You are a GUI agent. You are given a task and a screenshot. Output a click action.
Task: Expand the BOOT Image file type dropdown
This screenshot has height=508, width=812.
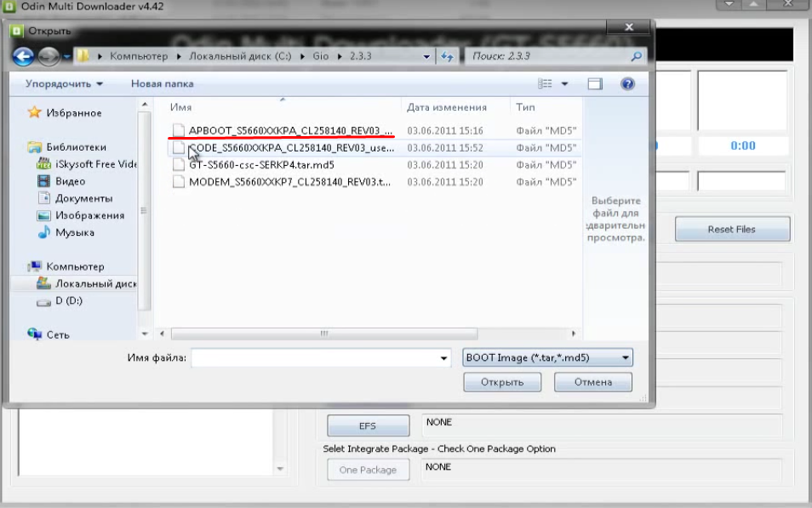tap(547, 358)
